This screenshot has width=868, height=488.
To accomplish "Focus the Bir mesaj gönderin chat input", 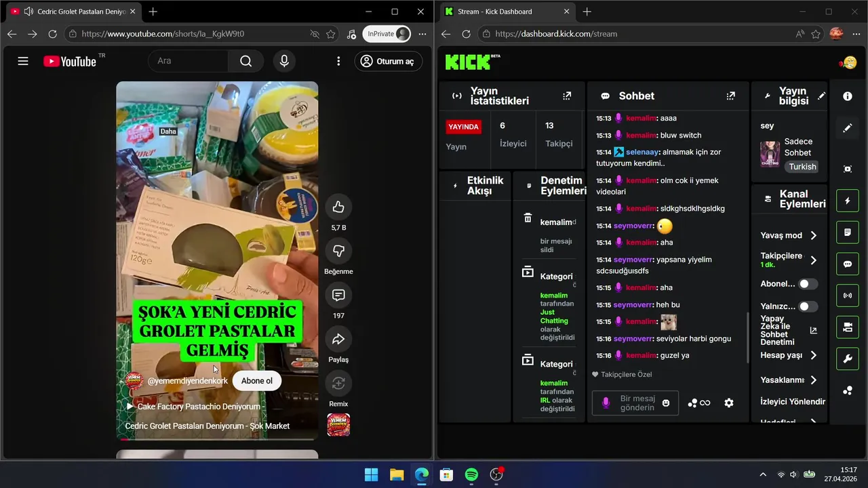I will tap(635, 403).
